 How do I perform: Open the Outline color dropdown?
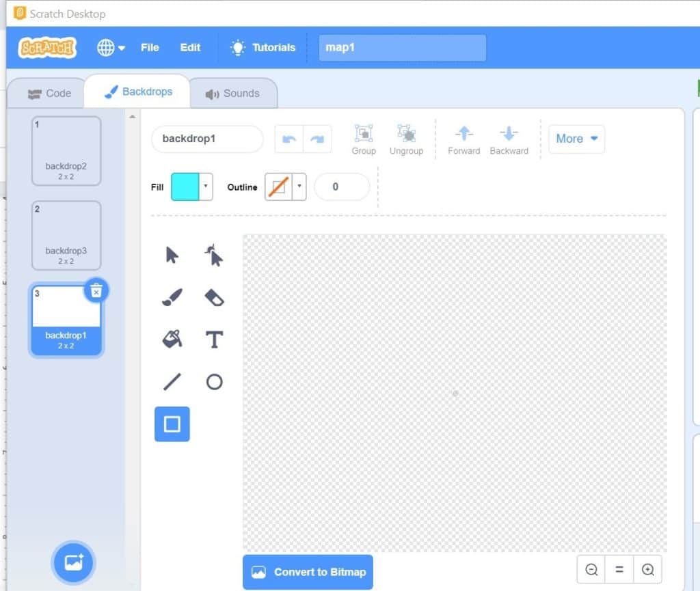(299, 187)
